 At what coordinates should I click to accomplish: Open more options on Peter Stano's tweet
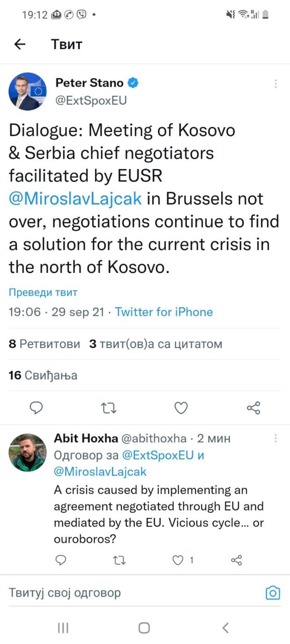click(275, 84)
